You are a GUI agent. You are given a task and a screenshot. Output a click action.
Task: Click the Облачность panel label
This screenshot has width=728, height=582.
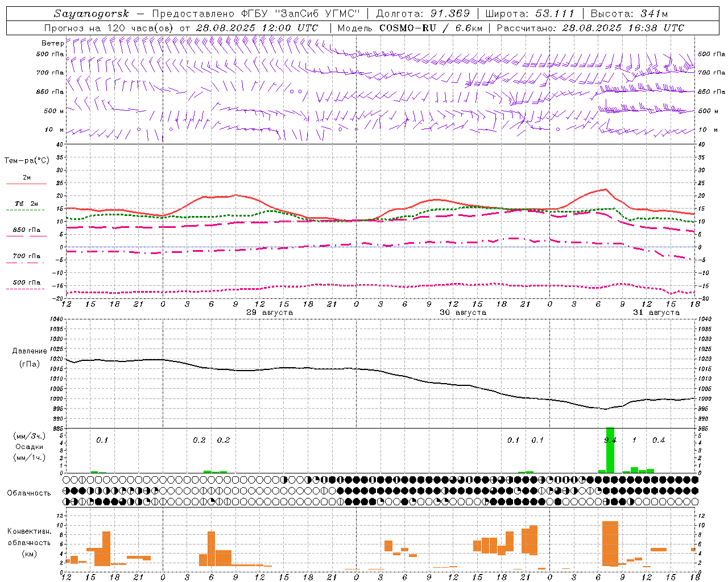29,493
